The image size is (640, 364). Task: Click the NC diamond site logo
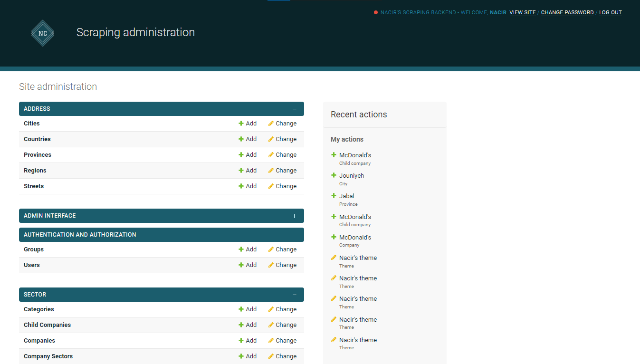tap(42, 33)
